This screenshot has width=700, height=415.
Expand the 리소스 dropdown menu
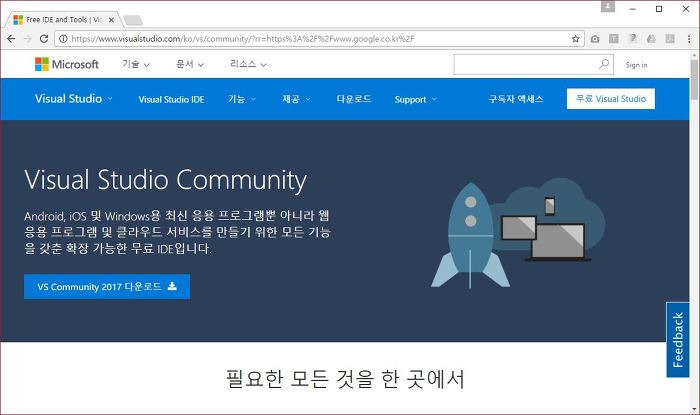pos(248,64)
